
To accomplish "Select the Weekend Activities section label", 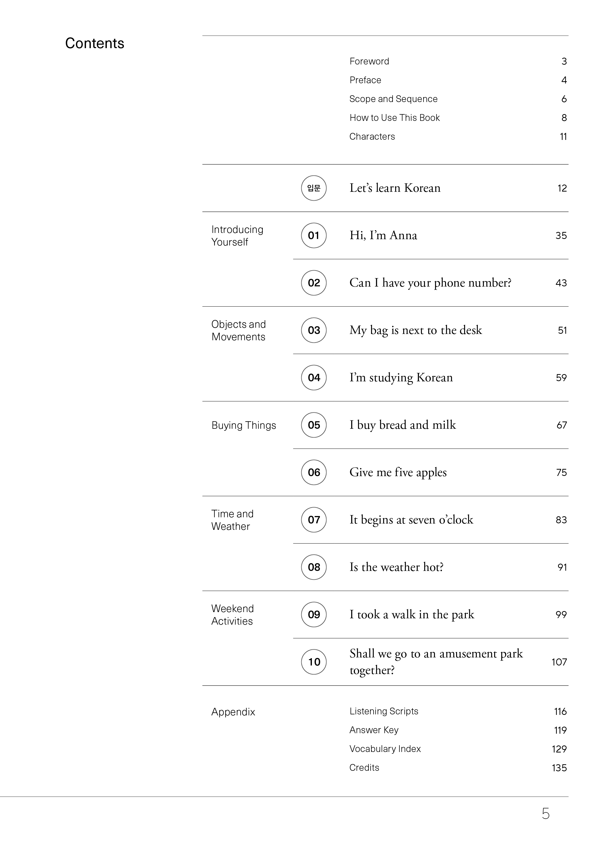I will tap(232, 615).
